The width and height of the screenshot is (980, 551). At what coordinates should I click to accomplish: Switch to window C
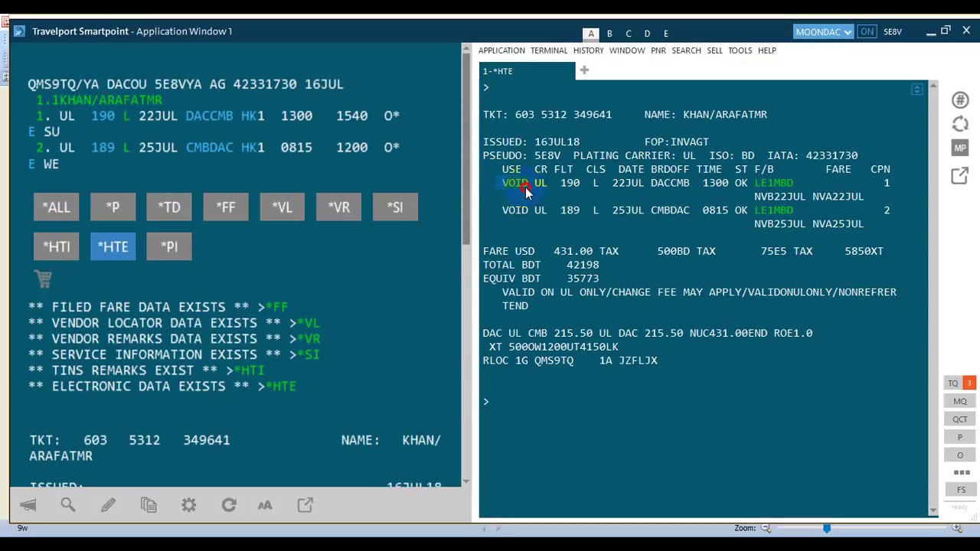[x=629, y=34]
